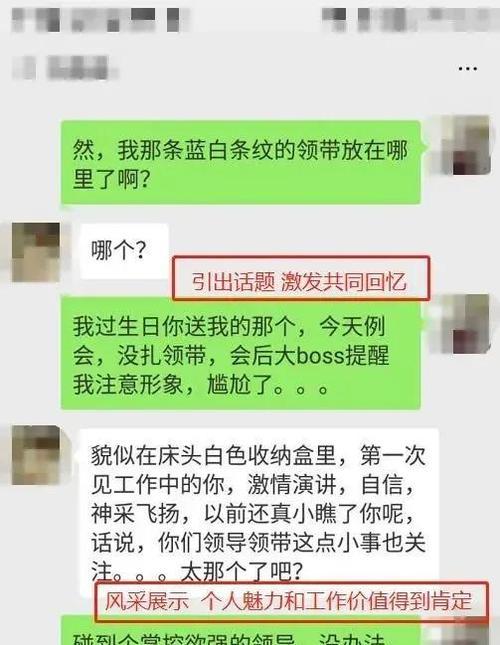Click the red annotation 风采展示 个人魅力和工作价值得到肯定

coord(291,601)
